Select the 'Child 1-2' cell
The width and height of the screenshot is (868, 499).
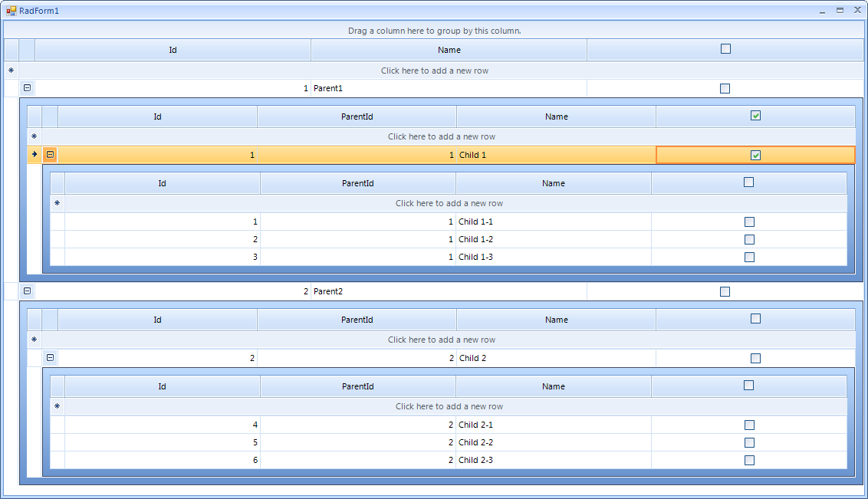[554, 240]
